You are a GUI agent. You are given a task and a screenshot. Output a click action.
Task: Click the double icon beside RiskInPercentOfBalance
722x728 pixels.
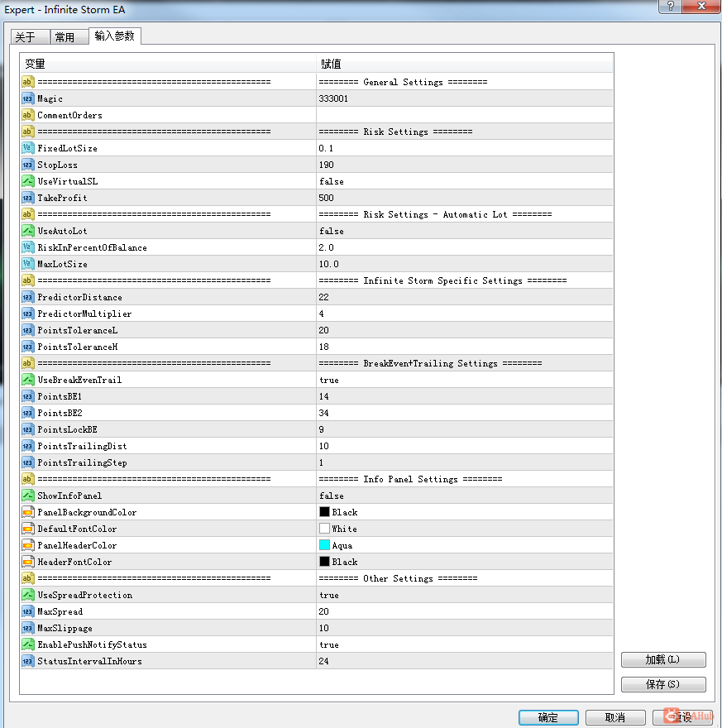pyautogui.click(x=28, y=247)
